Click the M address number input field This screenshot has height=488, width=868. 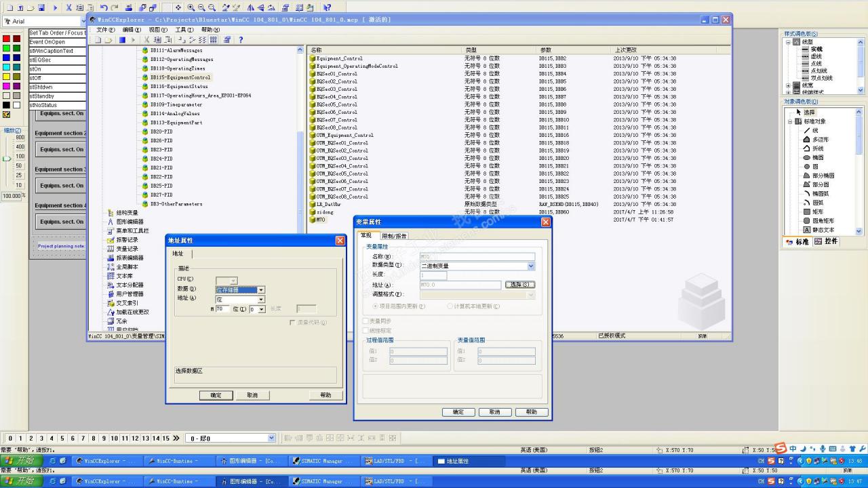[222, 309]
